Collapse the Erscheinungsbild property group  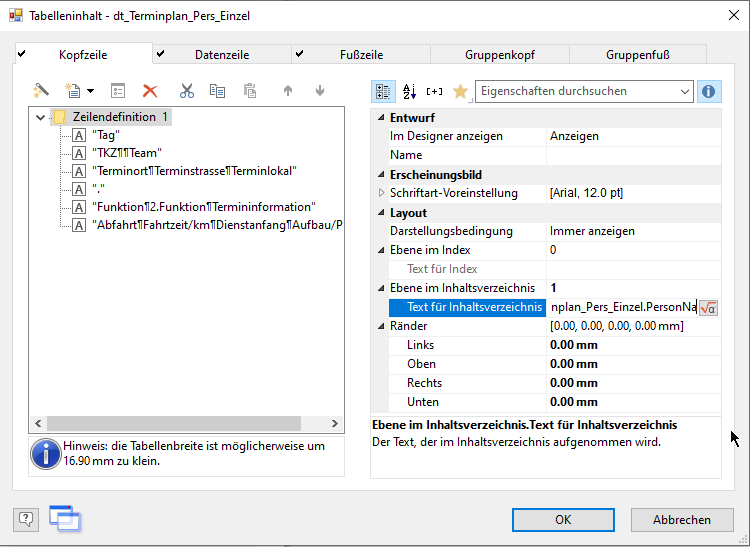tap(381, 175)
